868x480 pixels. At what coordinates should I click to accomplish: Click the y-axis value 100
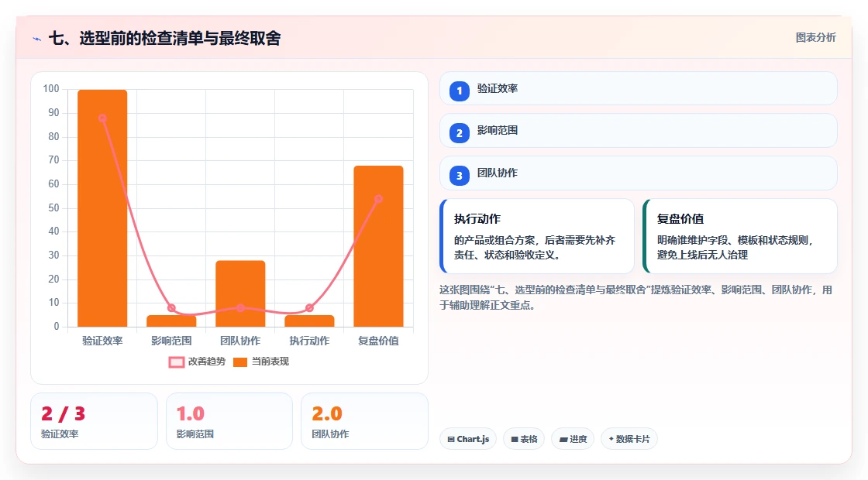(x=51, y=89)
